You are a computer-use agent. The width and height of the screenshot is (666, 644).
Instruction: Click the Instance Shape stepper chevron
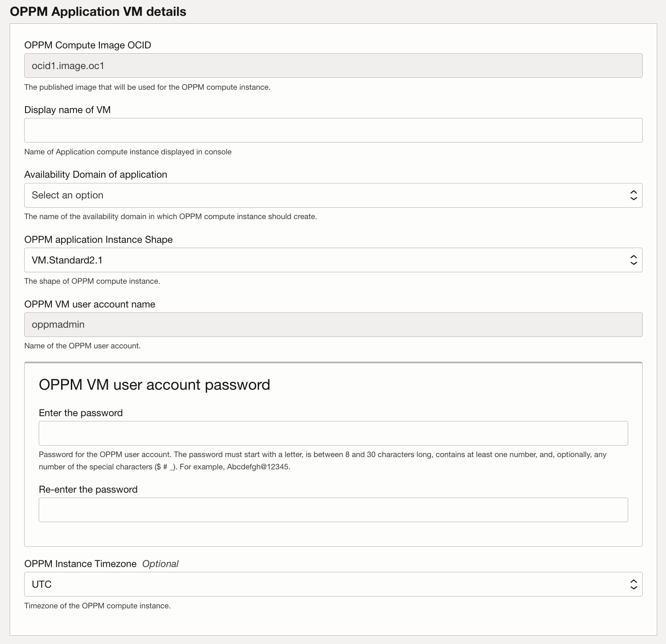pos(633,260)
